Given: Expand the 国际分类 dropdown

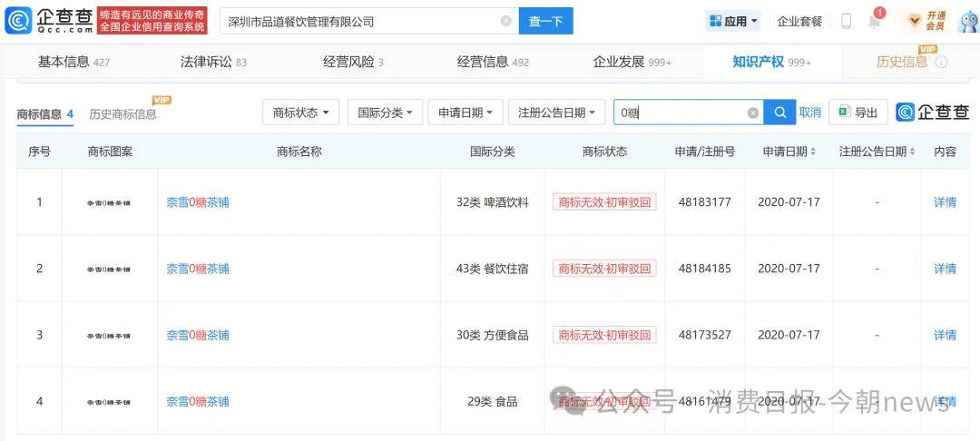Looking at the screenshot, I should click(385, 113).
